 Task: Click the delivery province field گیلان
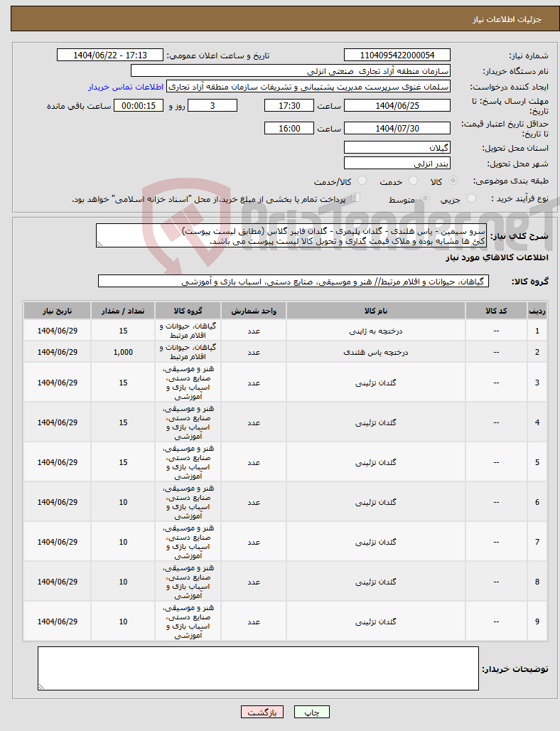pyautogui.click(x=397, y=147)
